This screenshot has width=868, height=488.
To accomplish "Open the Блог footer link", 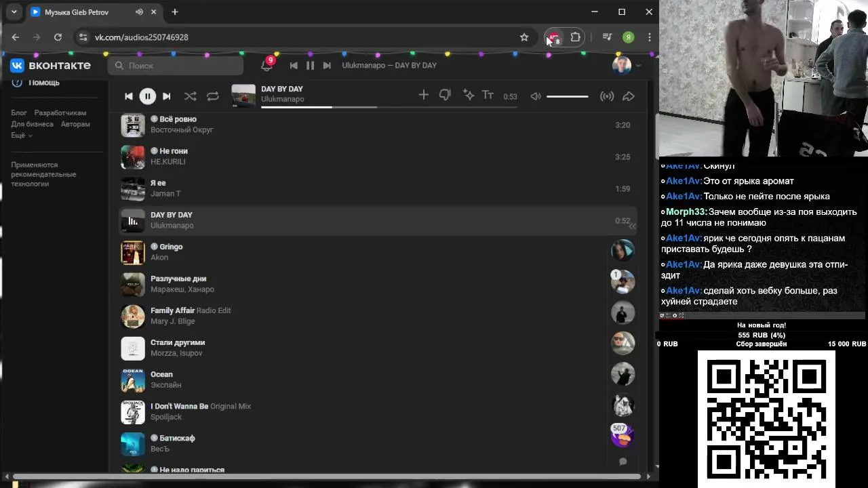I will (x=19, y=113).
